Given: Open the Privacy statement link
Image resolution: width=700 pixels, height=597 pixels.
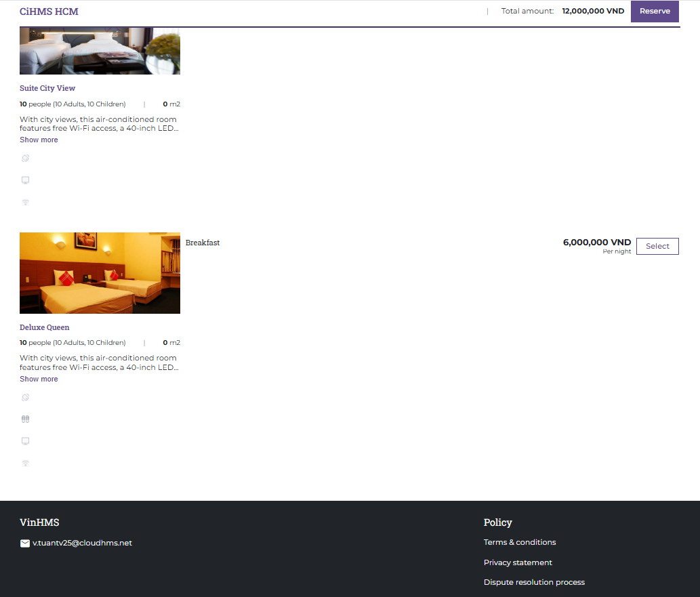Looking at the screenshot, I should click(x=518, y=562).
